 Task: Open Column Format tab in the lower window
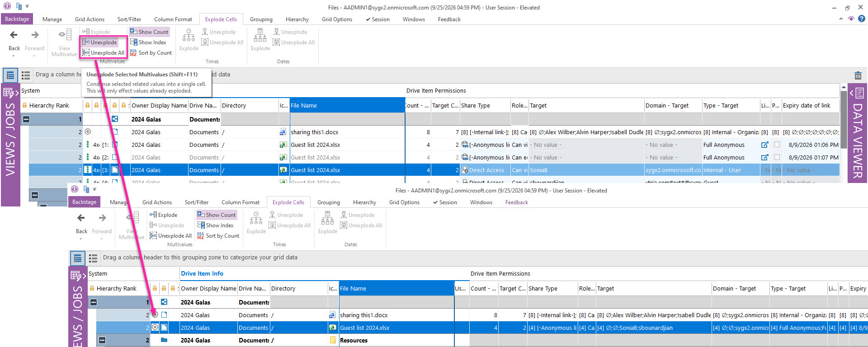[241, 202]
